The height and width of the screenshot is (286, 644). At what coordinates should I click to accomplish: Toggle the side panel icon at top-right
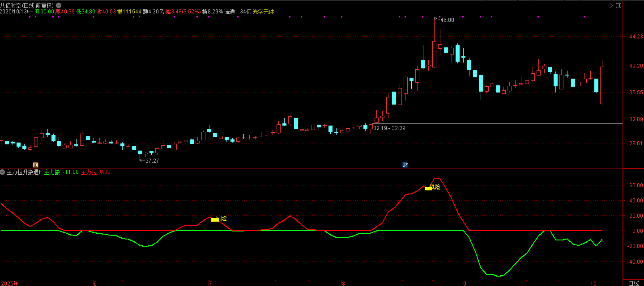(618, 5)
